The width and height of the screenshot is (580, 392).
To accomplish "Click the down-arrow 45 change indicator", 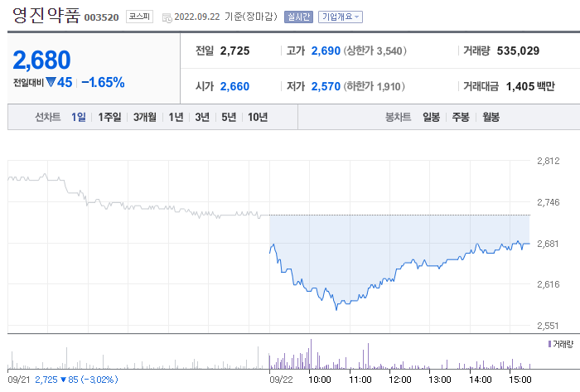I will coord(59,82).
